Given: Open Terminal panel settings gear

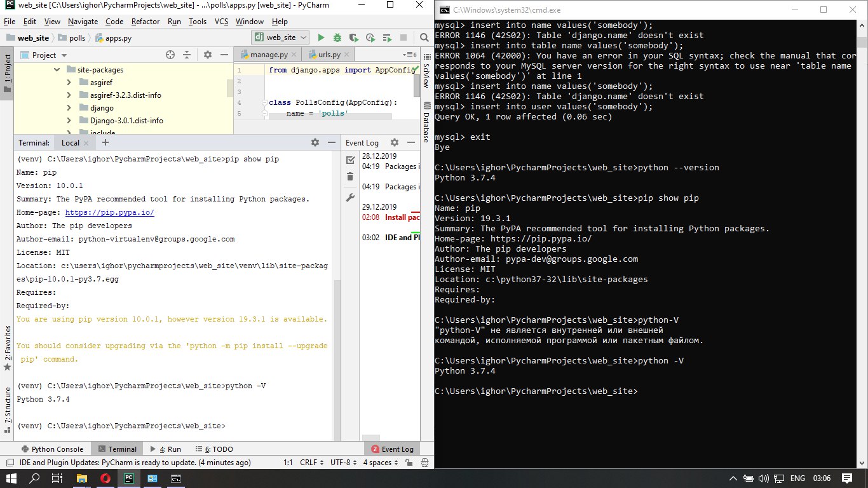Looking at the screenshot, I should pyautogui.click(x=315, y=143).
